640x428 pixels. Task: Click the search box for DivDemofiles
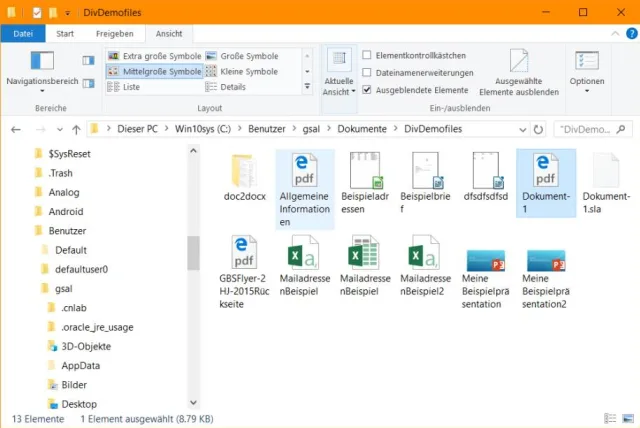pos(593,129)
